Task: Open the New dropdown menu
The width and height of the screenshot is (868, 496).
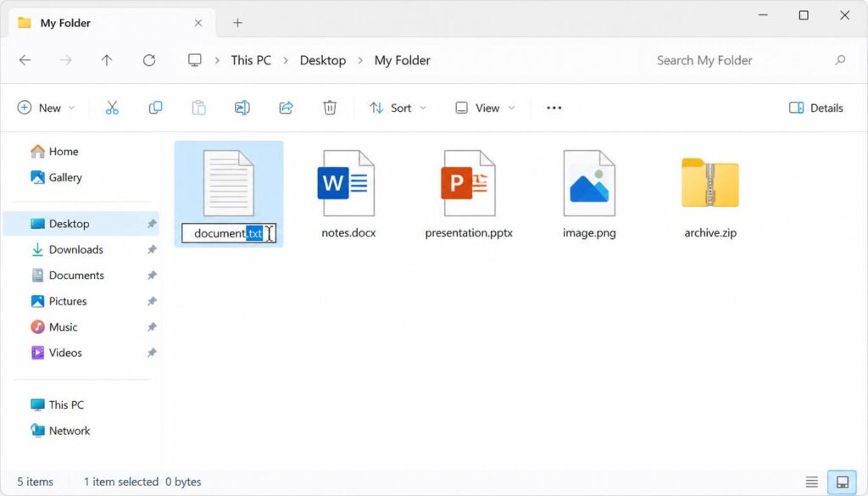Action: click(x=46, y=108)
